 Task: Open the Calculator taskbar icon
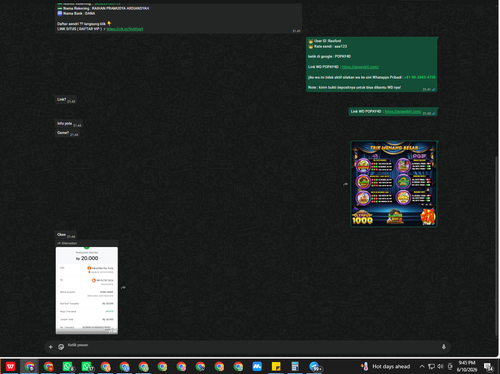[295, 367]
